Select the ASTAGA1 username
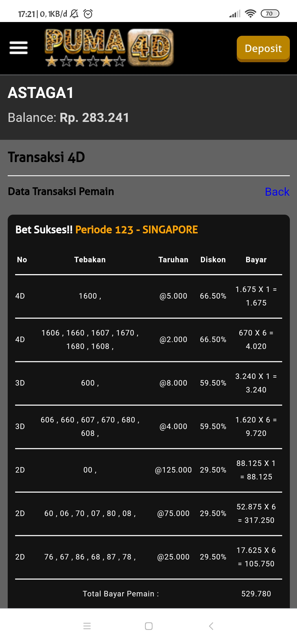 [41, 93]
